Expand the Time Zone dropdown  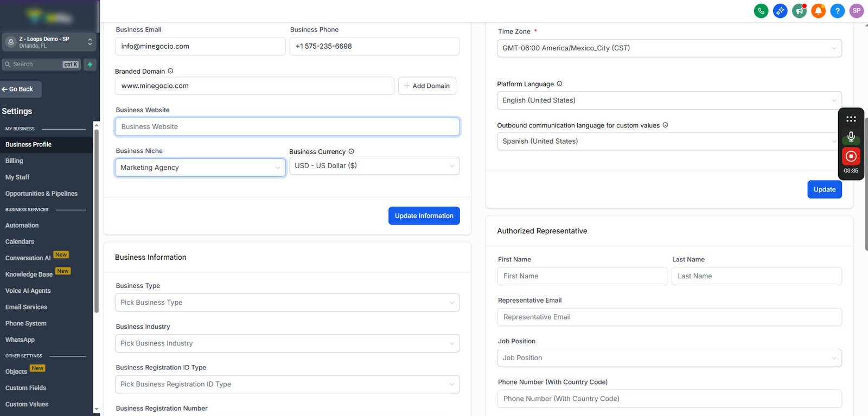click(x=669, y=48)
